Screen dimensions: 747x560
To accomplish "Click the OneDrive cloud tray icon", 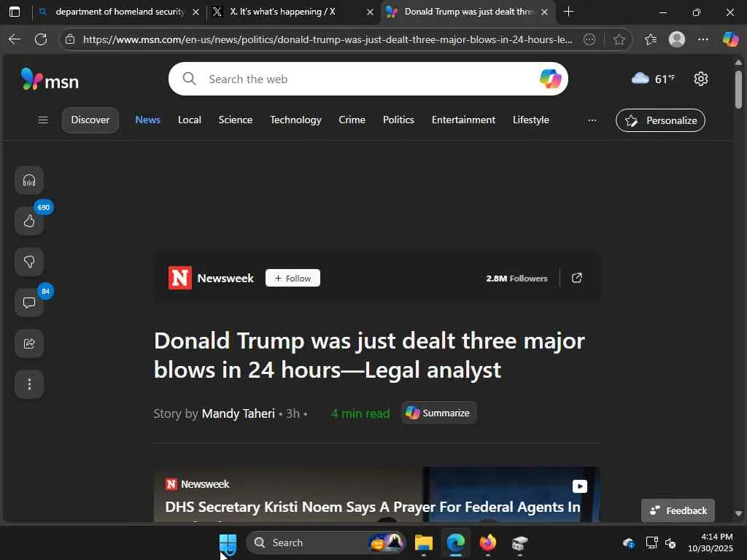I will pos(628,542).
